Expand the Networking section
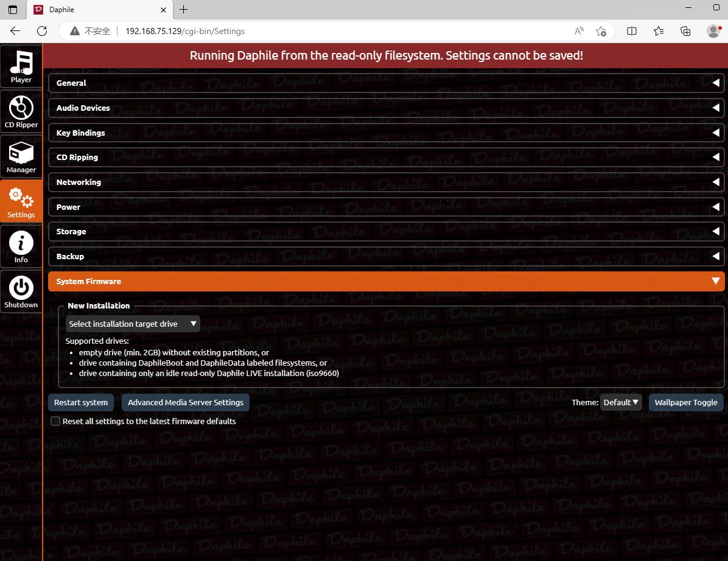This screenshot has width=728, height=561. tap(386, 183)
